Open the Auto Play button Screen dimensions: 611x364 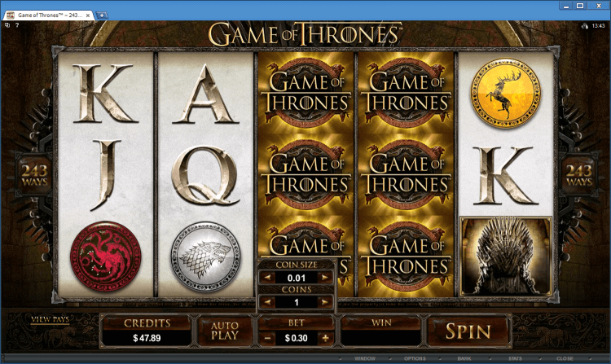(225, 331)
